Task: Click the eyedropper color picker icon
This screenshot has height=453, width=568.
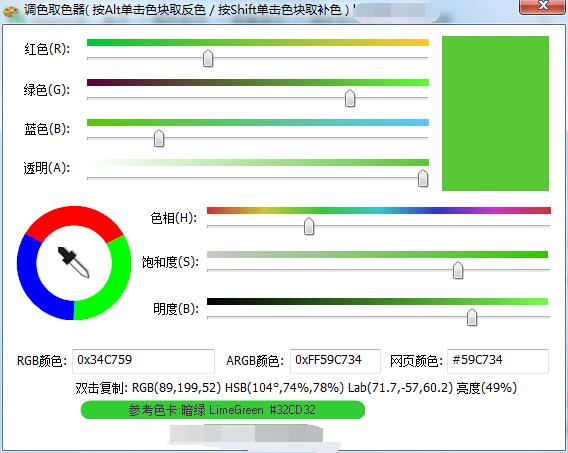Action: point(74,263)
